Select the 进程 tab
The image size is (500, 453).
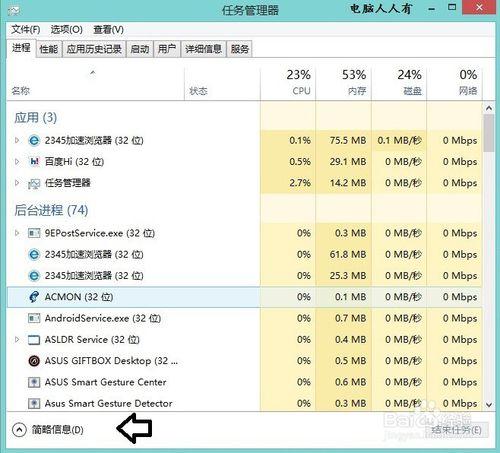(21, 48)
